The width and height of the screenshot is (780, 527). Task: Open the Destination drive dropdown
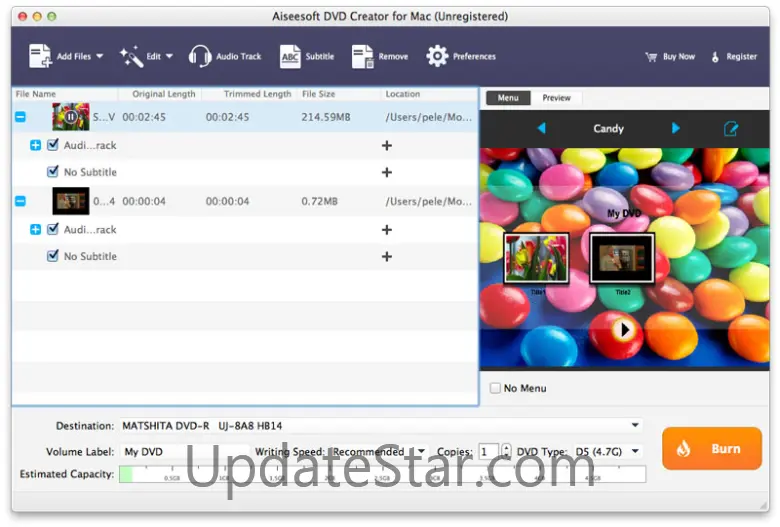[x=381, y=425]
